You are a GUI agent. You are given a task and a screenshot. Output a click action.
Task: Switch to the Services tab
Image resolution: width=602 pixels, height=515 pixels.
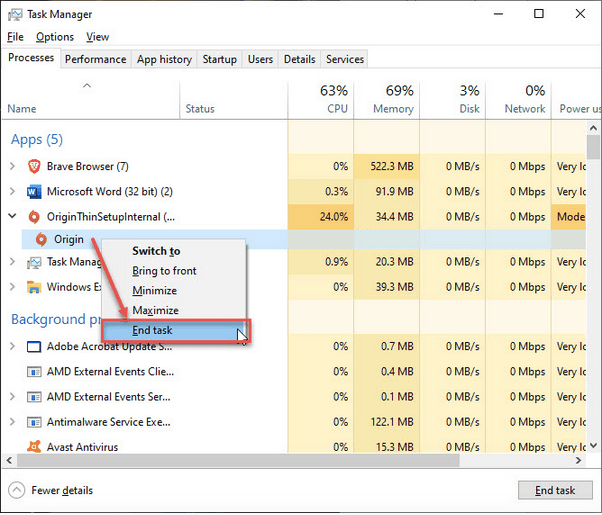coord(345,59)
